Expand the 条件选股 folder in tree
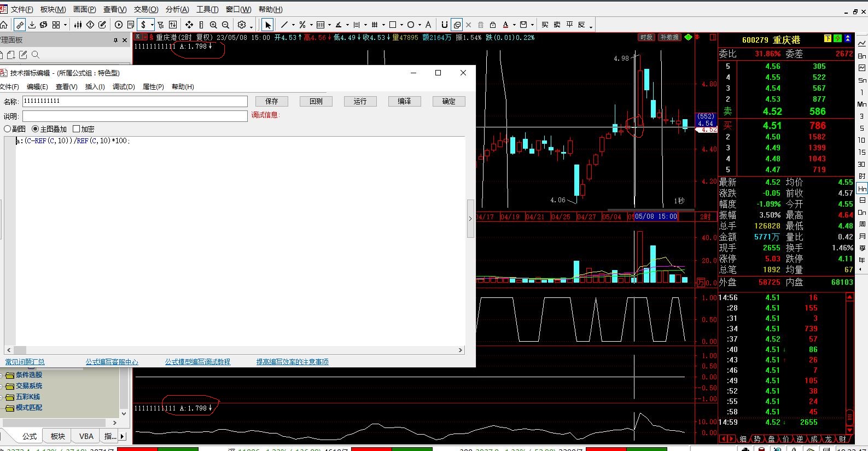The image size is (868, 451). pyautogui.click(x=28, y=375)
